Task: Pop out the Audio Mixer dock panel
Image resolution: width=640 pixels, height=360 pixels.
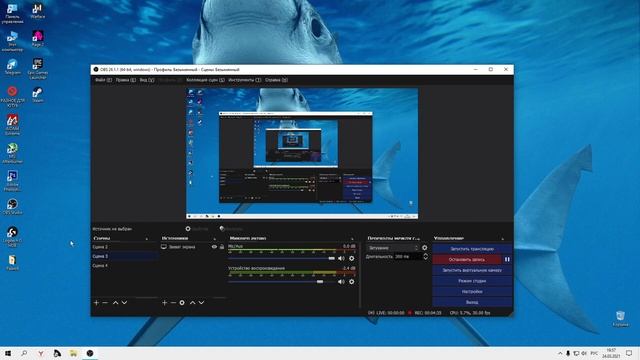Action: (352, 238)
